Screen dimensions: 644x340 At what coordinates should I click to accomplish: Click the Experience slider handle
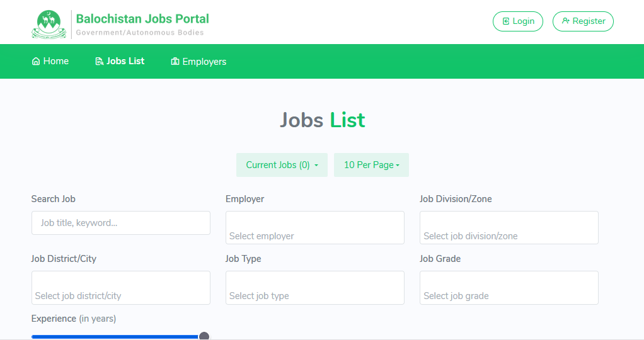pos(204,336)
